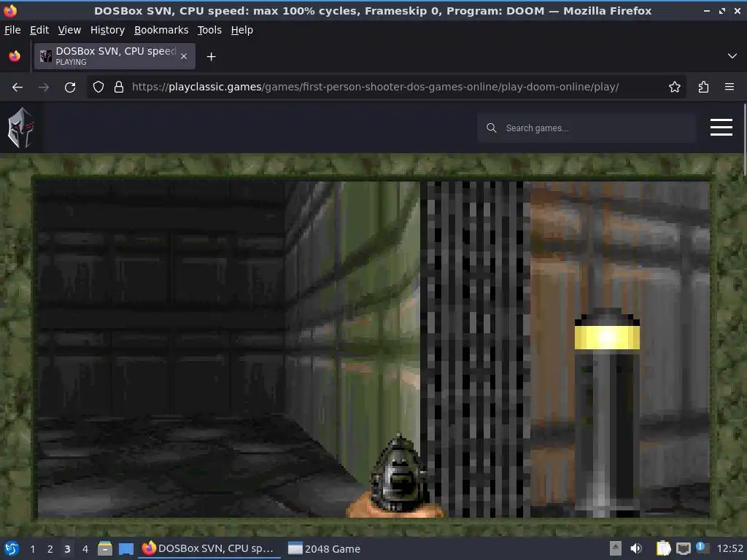Go forward to the next page
Image resolution: width=747 pixels, height=560 pixels.
[44, 87]
